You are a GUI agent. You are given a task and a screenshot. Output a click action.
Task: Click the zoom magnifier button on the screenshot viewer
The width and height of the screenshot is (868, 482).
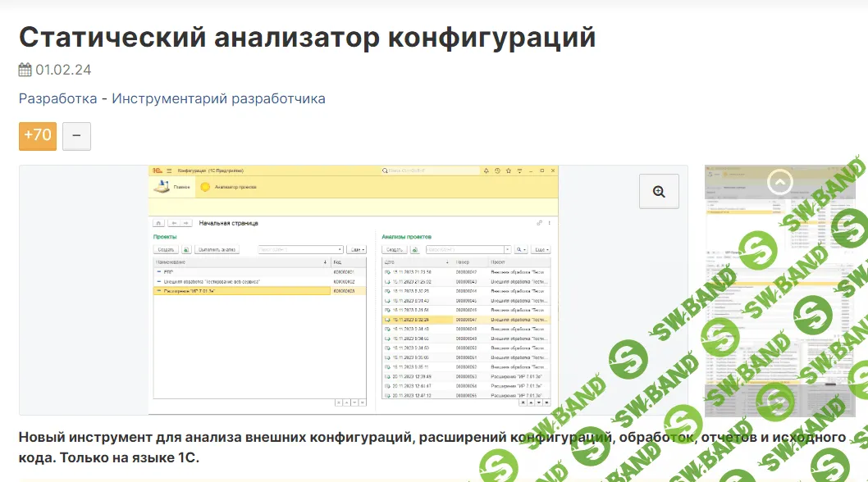(659, 190)
